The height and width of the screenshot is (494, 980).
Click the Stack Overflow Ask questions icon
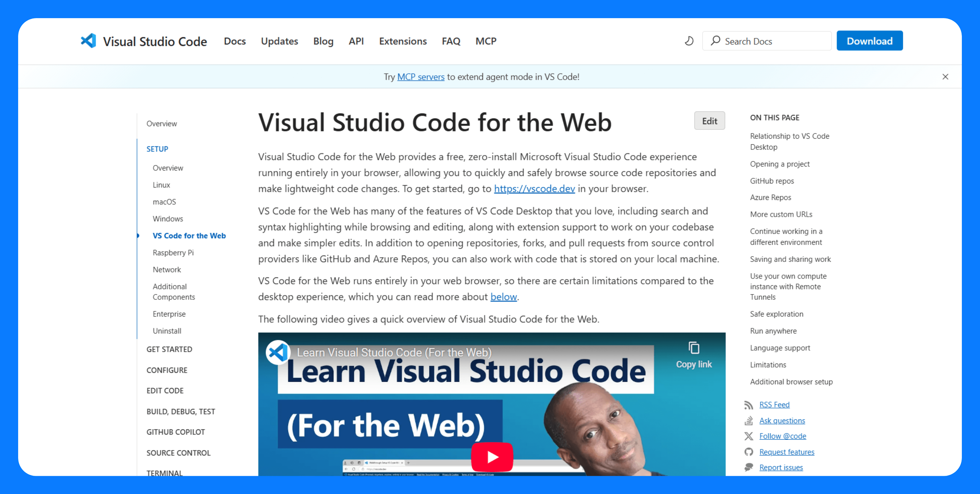tap(748, 421)
